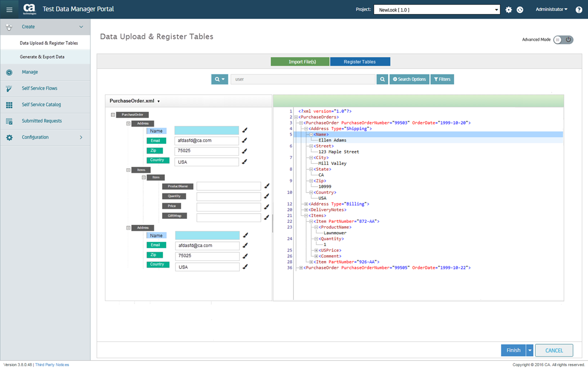Select Data Upload & Register Tables in sidebar

[49, 43]
